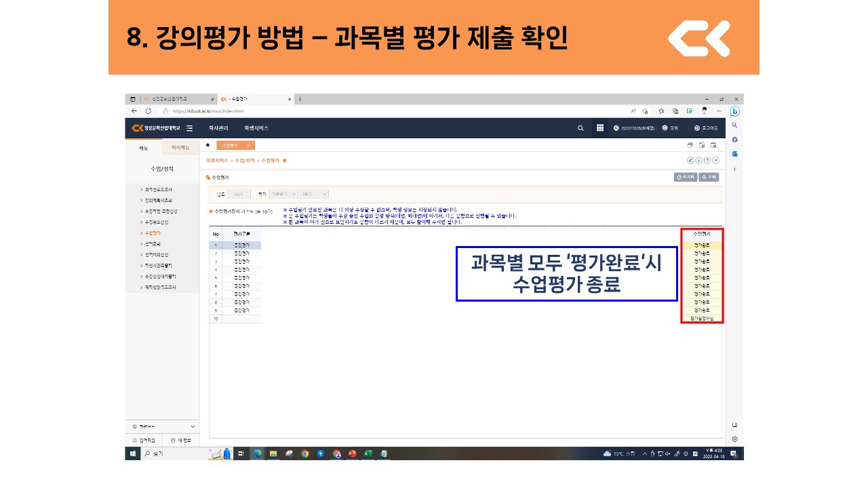This screenshot has height=488, width=868.
Task: Click the hamburger menu icon beside university logo
Action: click(189, 128)
